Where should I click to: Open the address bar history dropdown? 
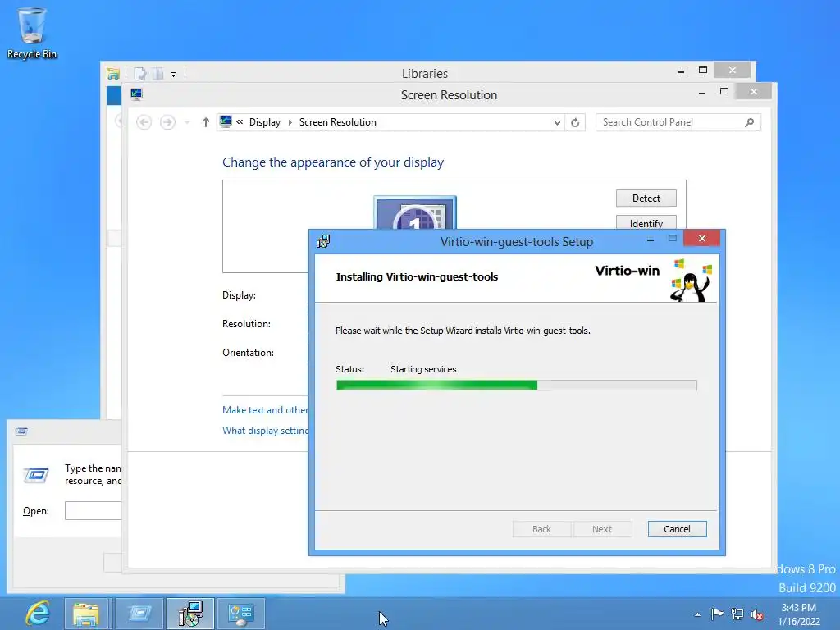click(x=557, y=123)
